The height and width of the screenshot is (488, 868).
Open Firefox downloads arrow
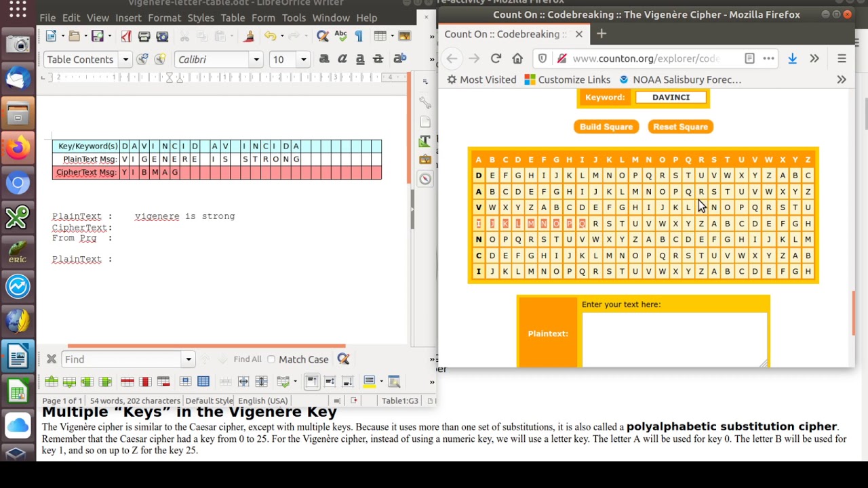pyautogui.click(x=792, y=59)
